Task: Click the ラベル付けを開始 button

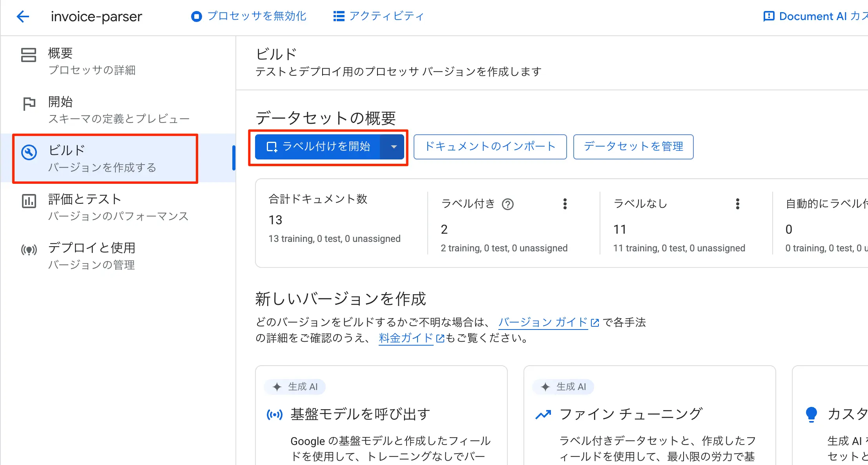Action: click(318, 147)
